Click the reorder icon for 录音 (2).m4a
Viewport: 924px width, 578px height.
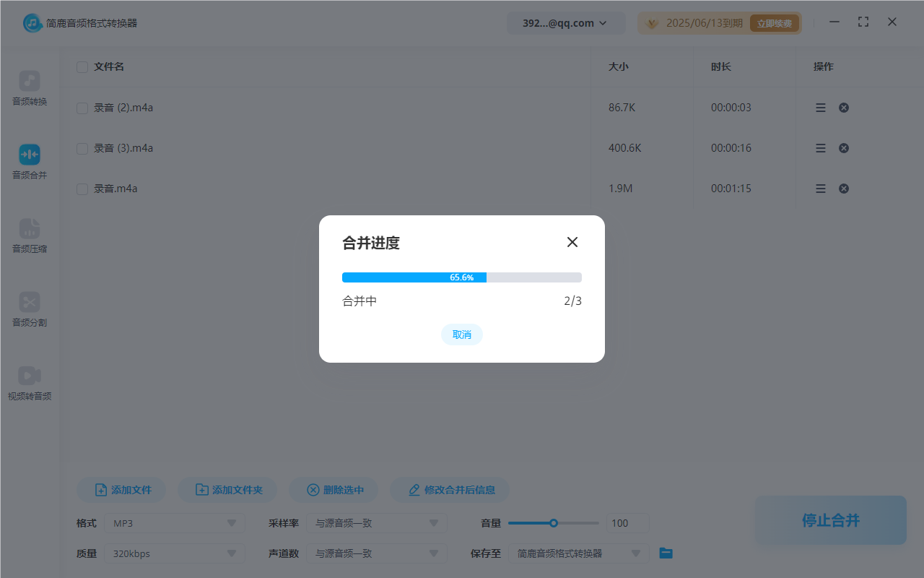click(x=820, y=107)
